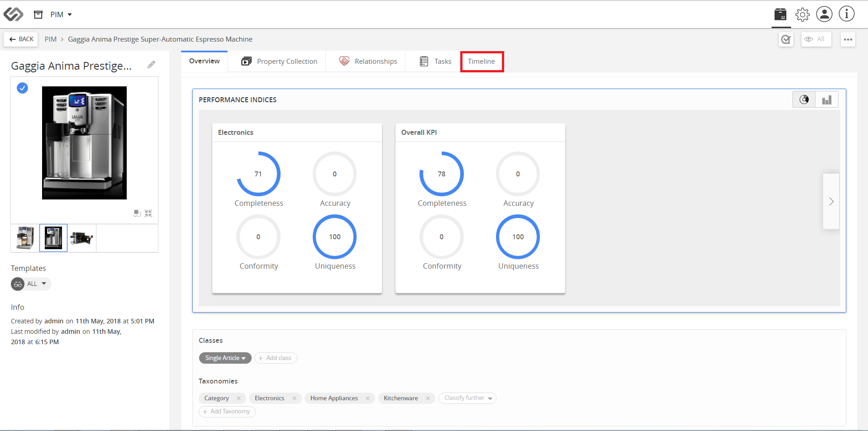Click the Home Appliances tag label
This screenshot has height=431, width=868.
pyautogui.click(x=334, y=398)
